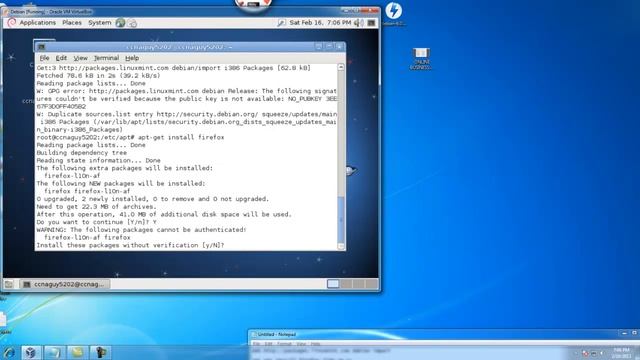Click the mail launcher icon beside the globe
Screen dimensions: 640x360
click(132, 23)
